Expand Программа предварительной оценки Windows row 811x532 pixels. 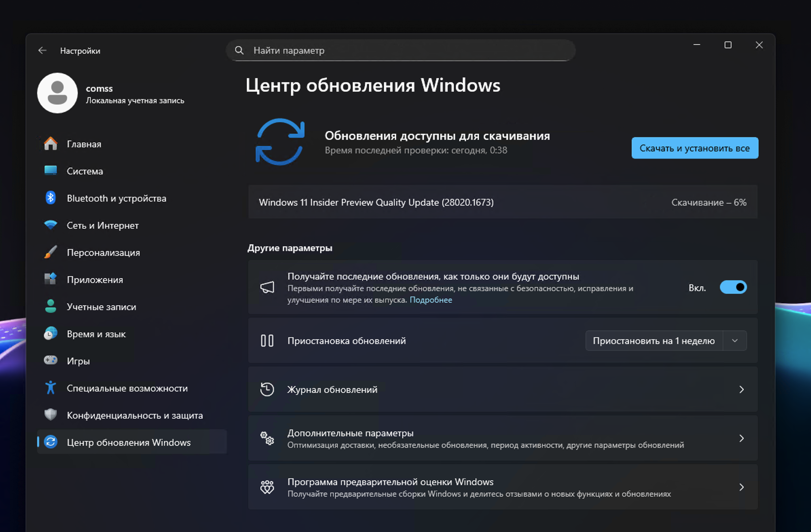pyautogui.click(x=742, y=487)
